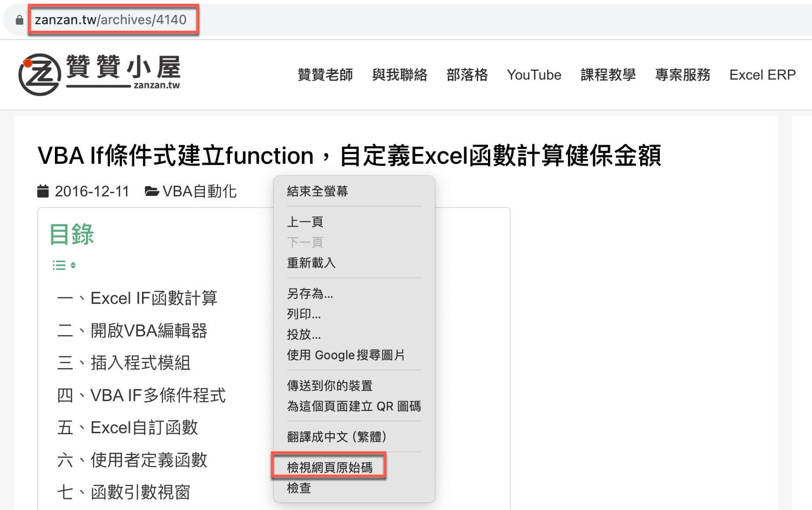Jump to 七、函數引數視窗 section
Screen dimensions: 812x510
(124, 492)
